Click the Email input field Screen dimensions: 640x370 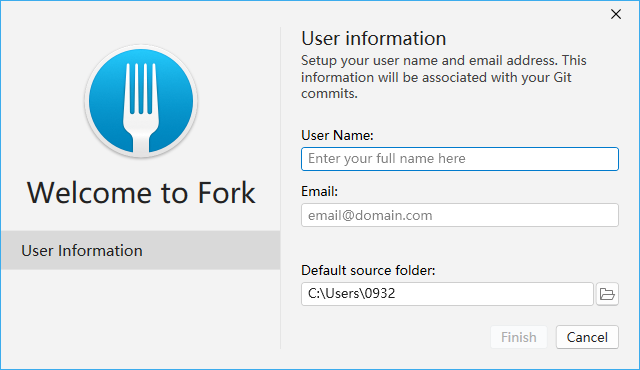[x=460, y=215]
